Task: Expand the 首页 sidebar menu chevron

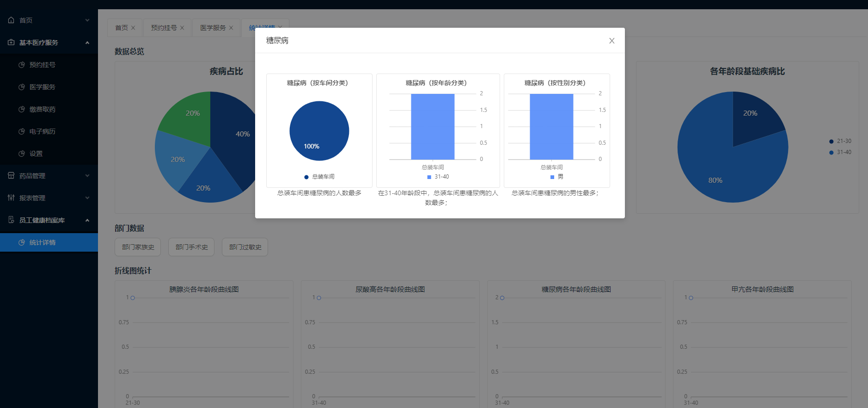Action: click(x=87, y=20)
